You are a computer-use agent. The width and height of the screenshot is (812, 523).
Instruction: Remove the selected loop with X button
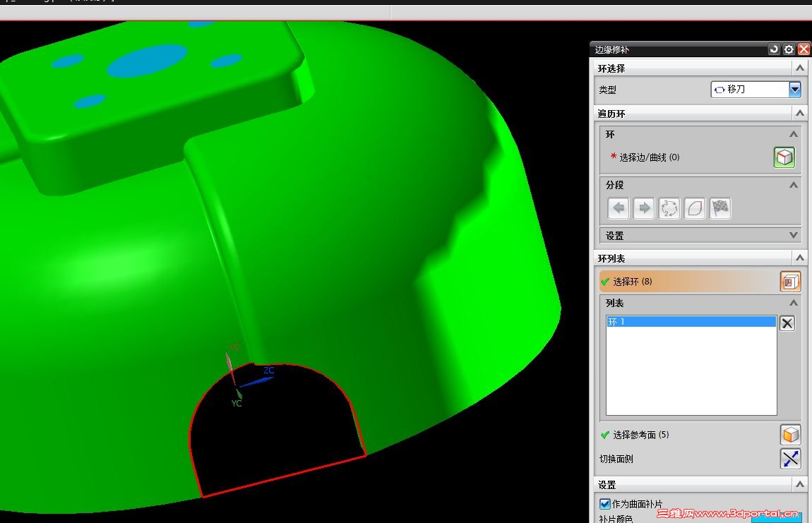787,324
